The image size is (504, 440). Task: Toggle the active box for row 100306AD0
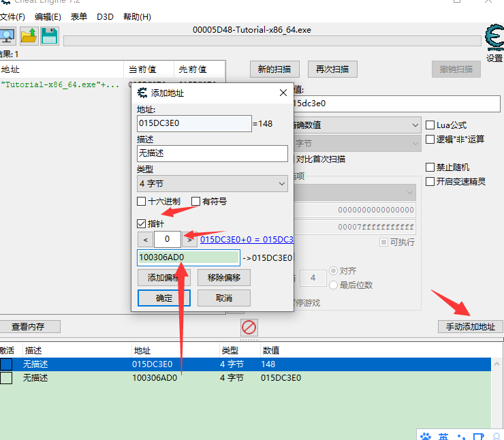pyautogui.click(x=6, y=377)
